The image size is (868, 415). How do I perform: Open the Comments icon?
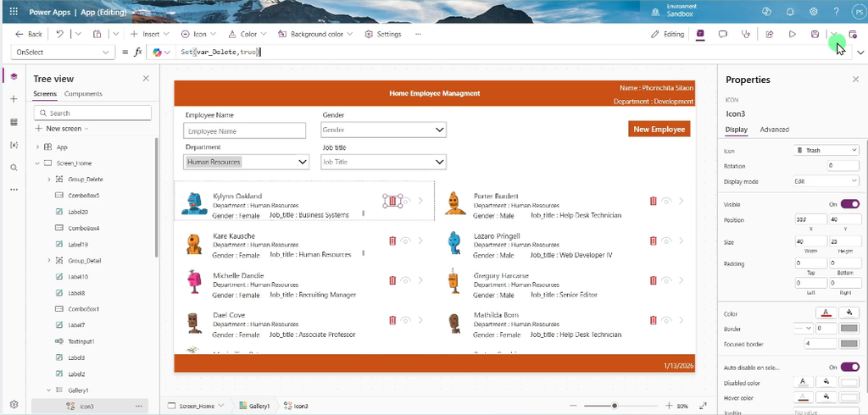click(x=722, y=35)
